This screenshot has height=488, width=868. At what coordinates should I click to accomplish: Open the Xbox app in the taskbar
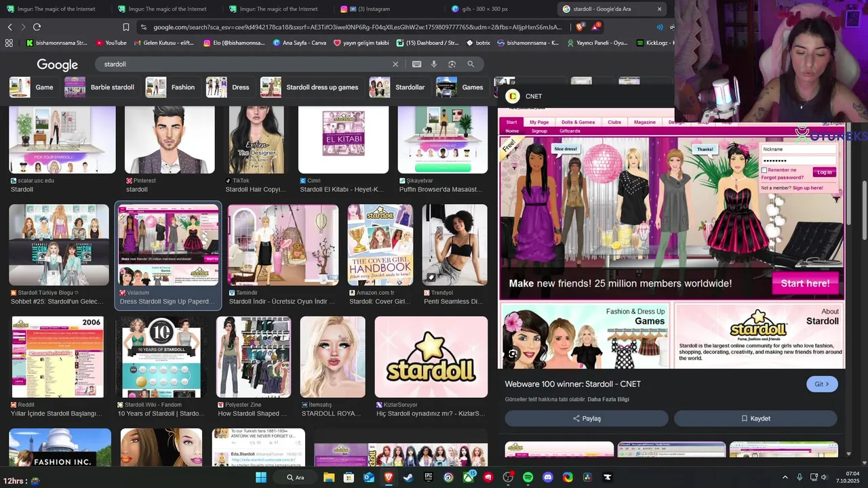(x=468, y=477)
